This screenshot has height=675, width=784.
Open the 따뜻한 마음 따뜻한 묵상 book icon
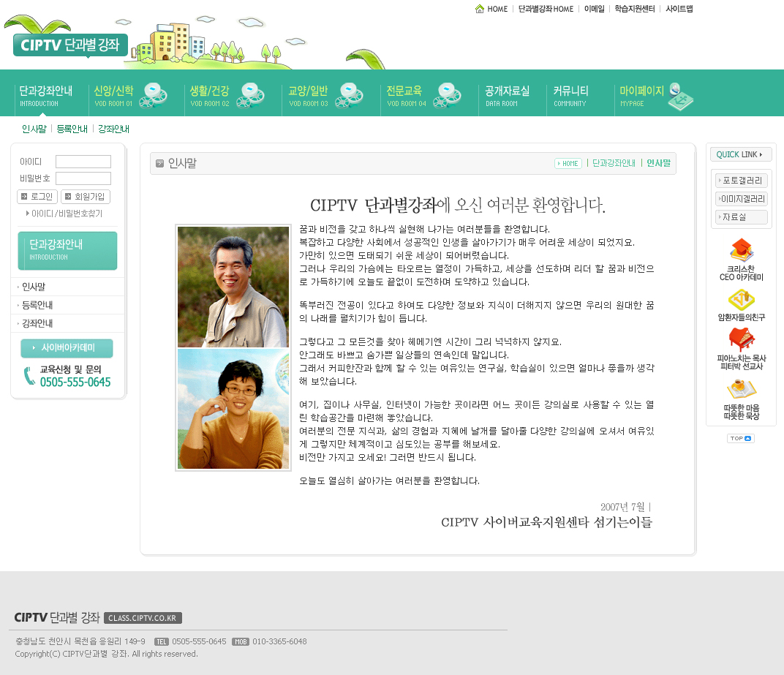[x=741, y=389]
